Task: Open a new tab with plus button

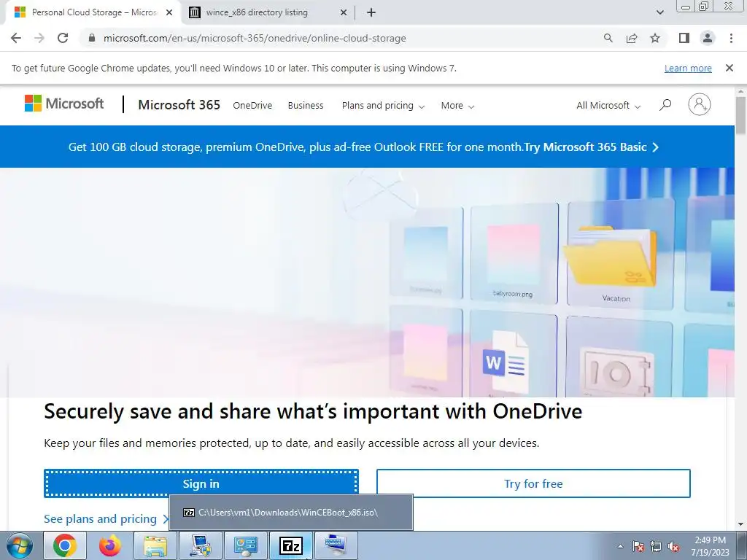Action: [x=371, y=12]
